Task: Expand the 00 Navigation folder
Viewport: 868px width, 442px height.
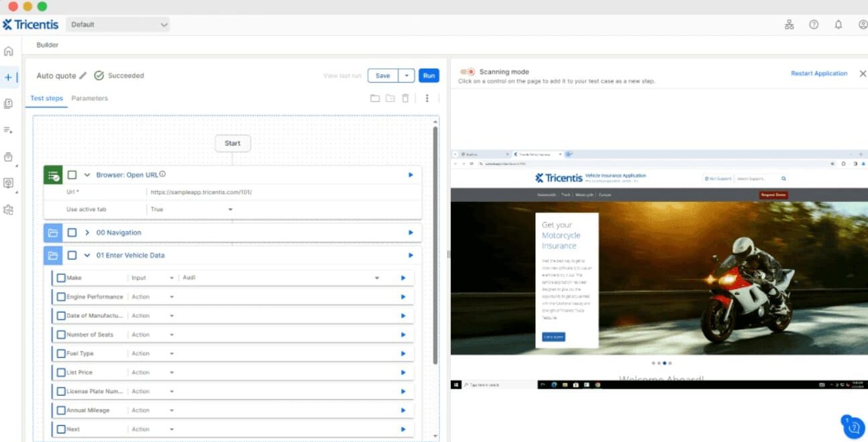Action: coord(87,233)
